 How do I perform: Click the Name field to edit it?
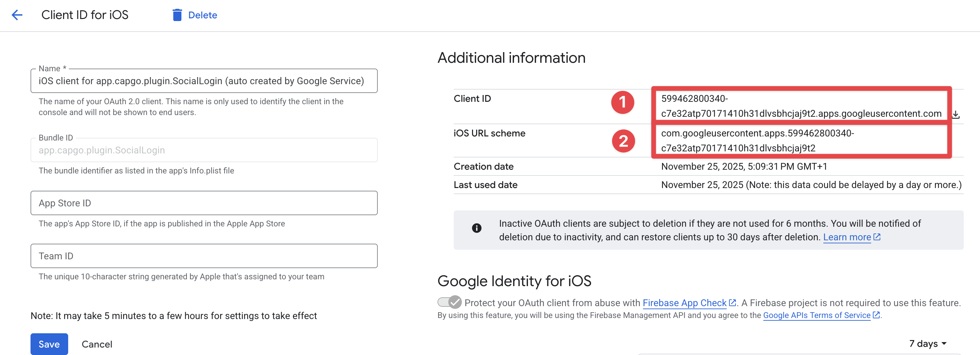coord(203,81)
